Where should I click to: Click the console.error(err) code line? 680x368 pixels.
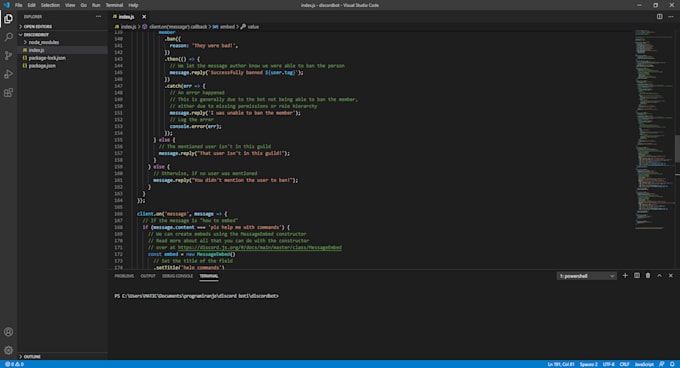click(x=195, y=127)
